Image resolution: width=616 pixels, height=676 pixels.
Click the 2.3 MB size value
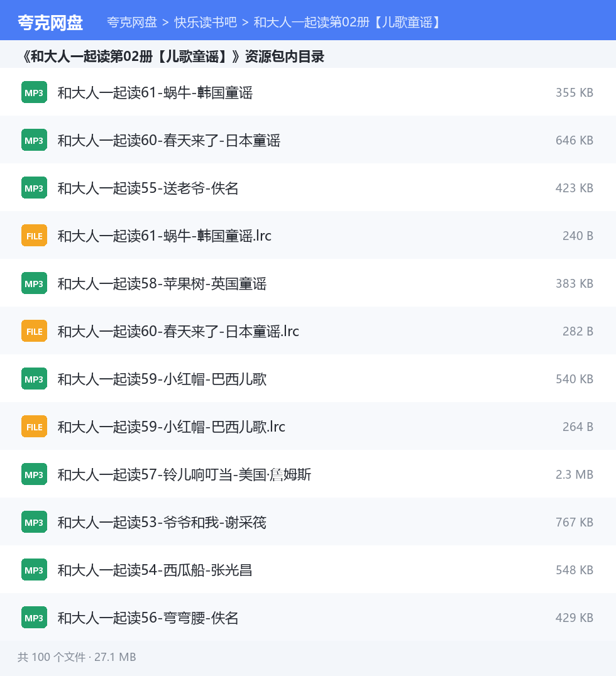574,475
